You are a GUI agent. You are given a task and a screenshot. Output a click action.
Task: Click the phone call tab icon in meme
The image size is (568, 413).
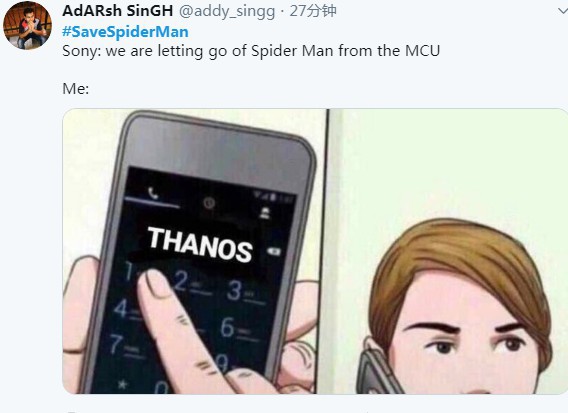(x=153, y=193)
